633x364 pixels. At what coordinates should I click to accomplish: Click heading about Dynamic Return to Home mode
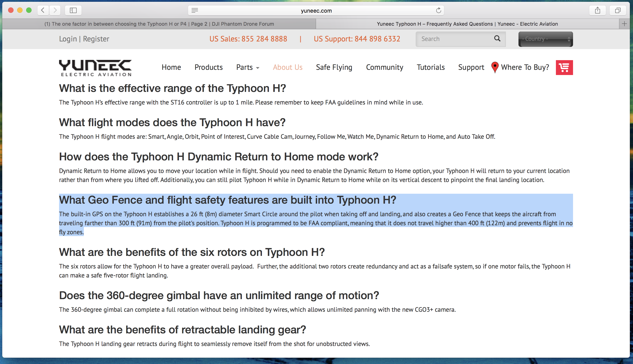(x=219, y=157)
